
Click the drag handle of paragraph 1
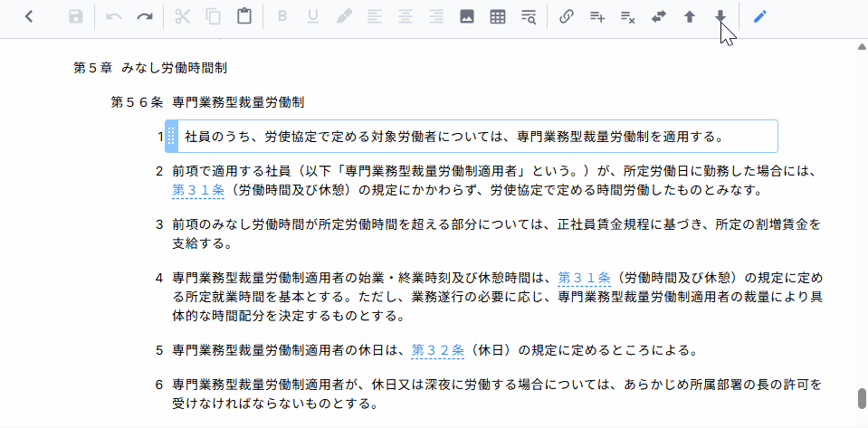[172, 136]
